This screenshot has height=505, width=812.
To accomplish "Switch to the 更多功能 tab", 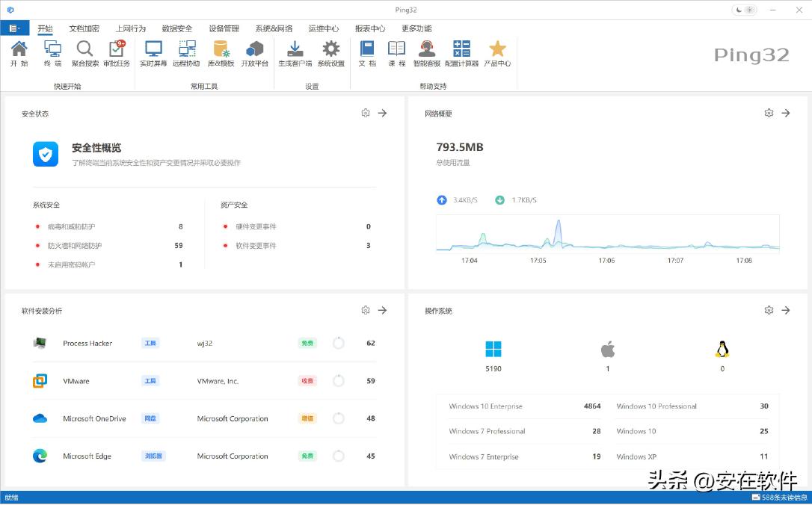I will pos(416,28).
